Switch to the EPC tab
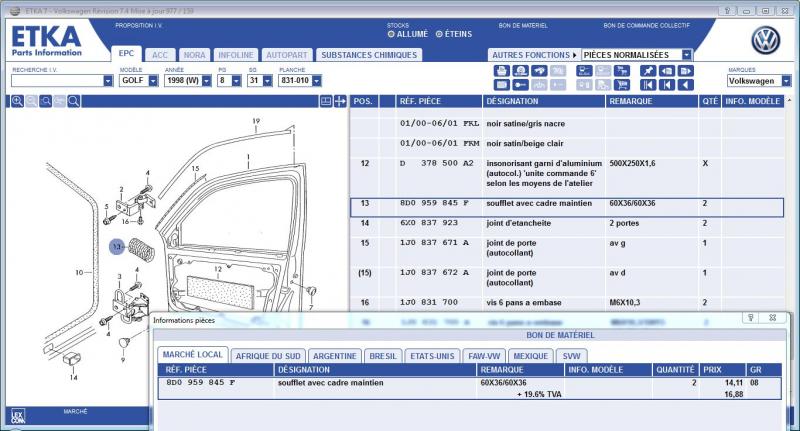The height and width of the screenshot is (431, 800). [x=126, y=54]
